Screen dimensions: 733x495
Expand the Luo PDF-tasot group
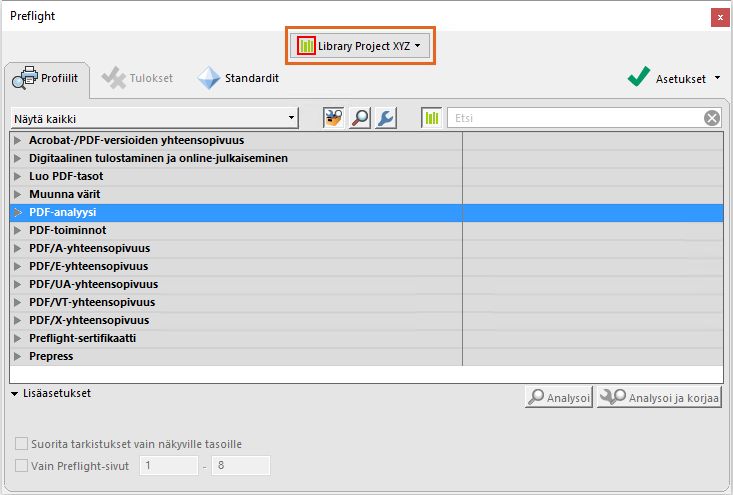click(18, 176)
